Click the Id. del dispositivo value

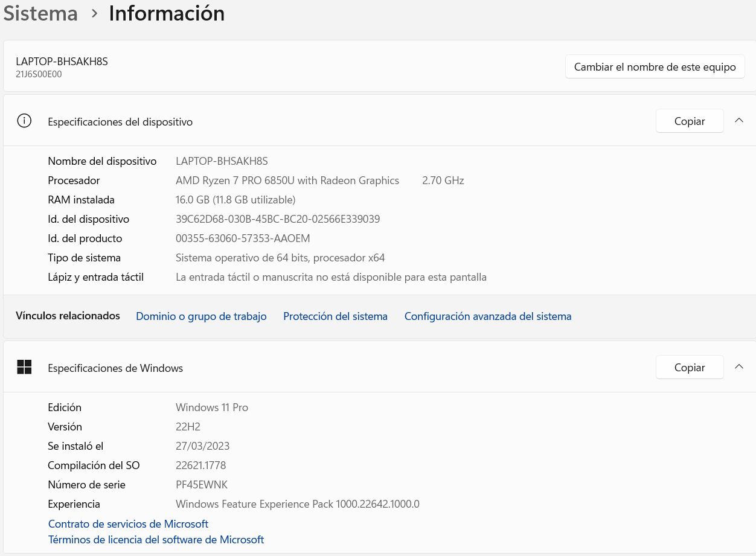click(278, 219)
